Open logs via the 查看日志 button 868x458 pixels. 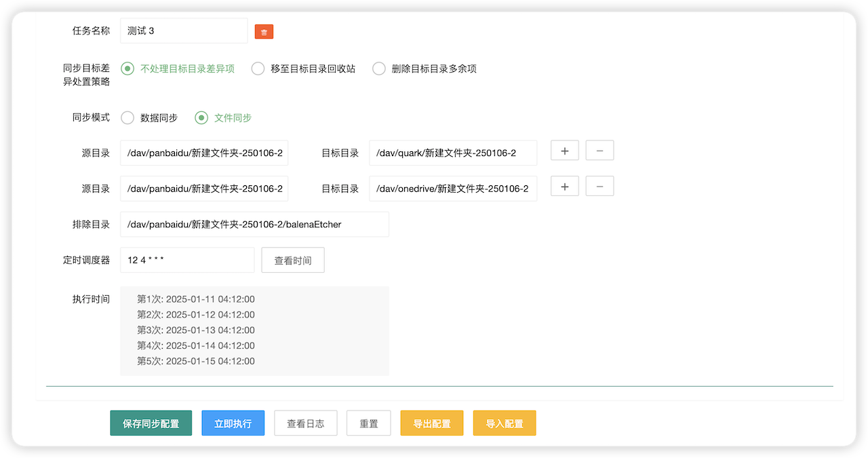(305, 423)
